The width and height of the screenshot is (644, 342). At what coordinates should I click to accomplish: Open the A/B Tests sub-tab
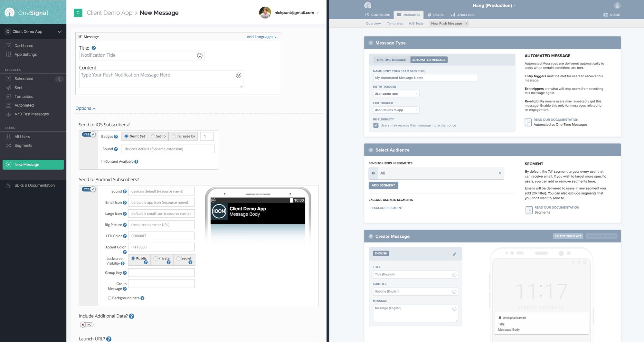(416, 24)
